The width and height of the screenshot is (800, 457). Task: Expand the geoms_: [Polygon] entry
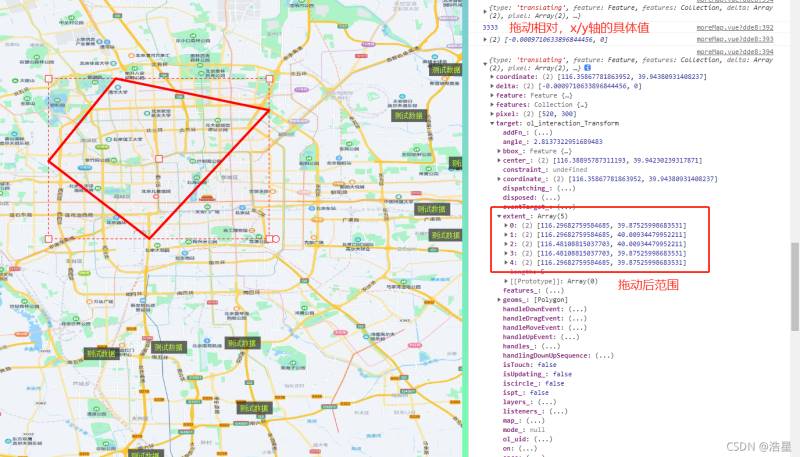click(x=499, y=300)
